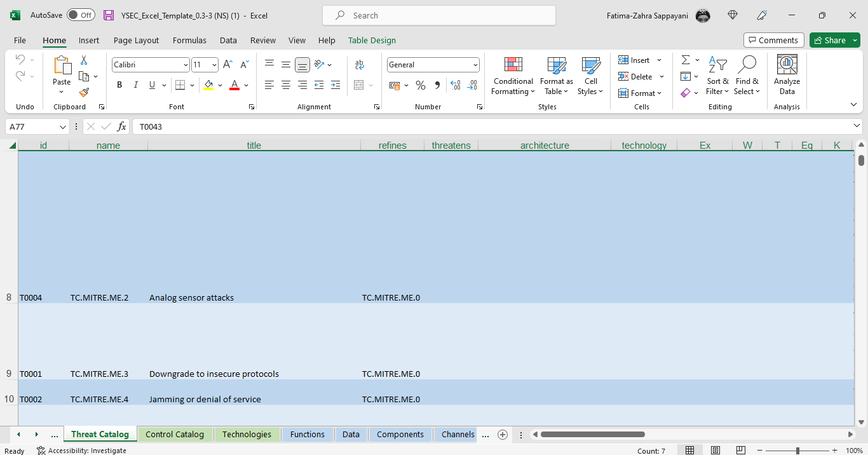Open the font name dropdown
868x455 pixels.
(186, 65)
